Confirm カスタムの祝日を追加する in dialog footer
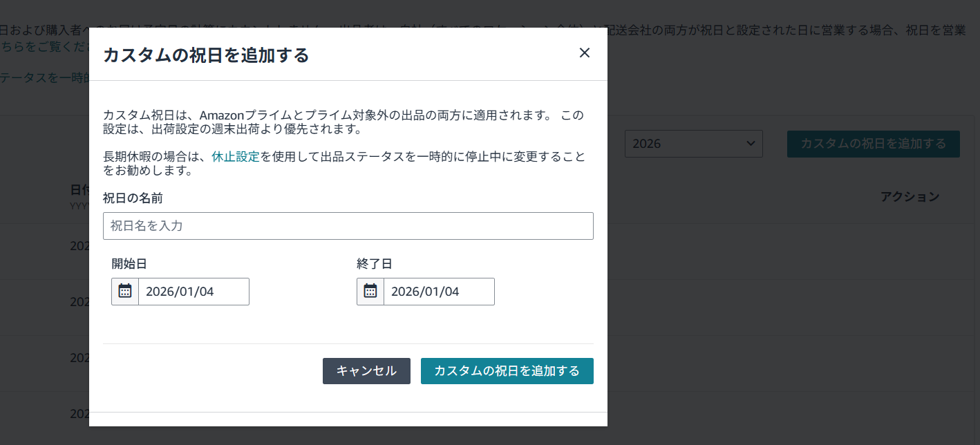This screenshot has height=445, width=980. (507, 371)
